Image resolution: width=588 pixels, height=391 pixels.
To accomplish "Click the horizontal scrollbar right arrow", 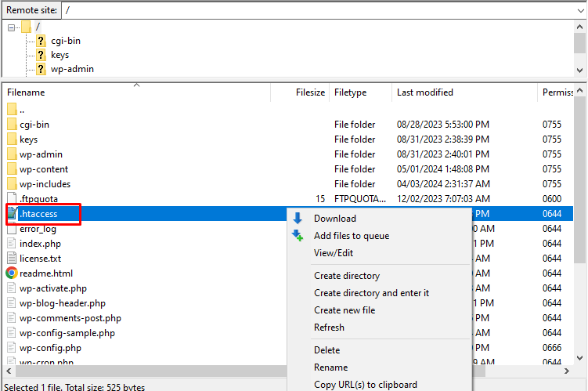I will point(567,371).
